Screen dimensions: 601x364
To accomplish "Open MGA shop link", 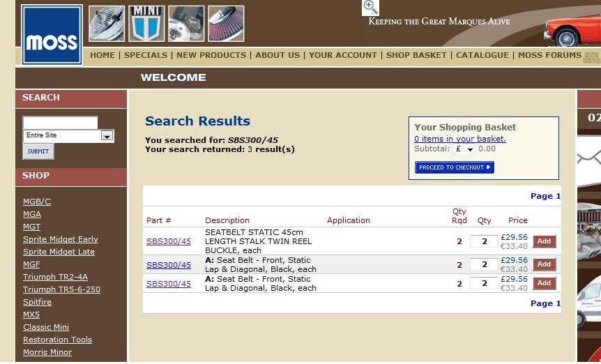I will coord(32,214).
